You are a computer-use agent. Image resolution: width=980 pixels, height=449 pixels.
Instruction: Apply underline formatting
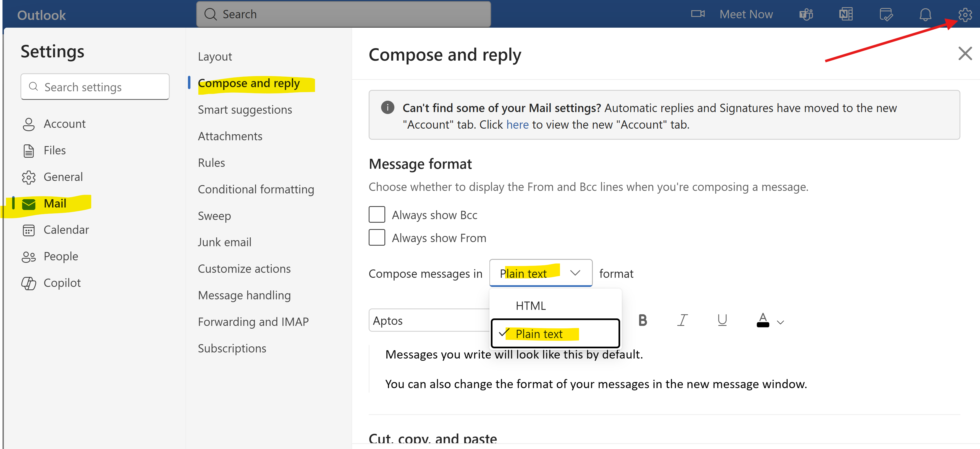click(x=722, y=320)
